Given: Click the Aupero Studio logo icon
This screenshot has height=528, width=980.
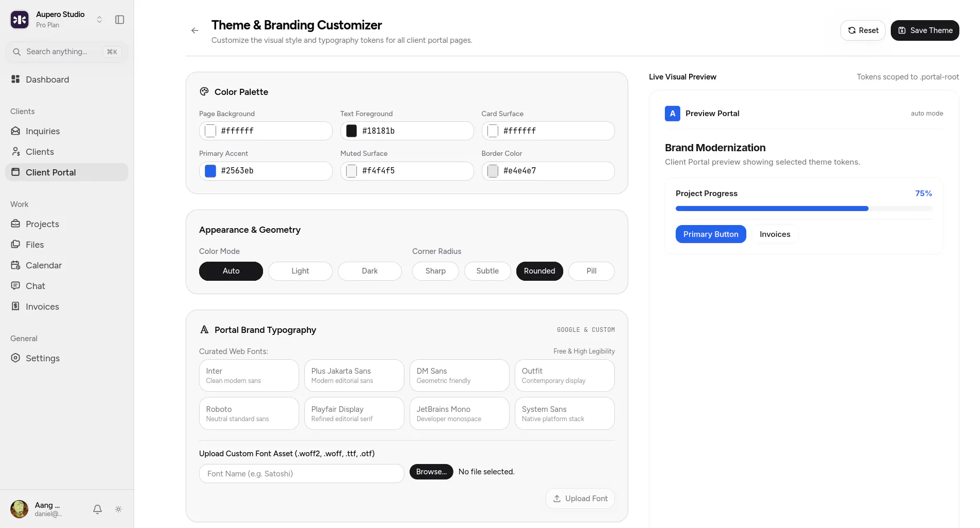Looking at the screenshot, I should click(x=20, y=20).
